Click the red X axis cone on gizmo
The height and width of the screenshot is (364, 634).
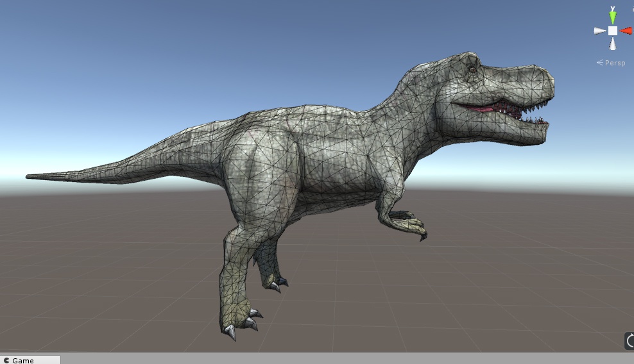(626, 31)
